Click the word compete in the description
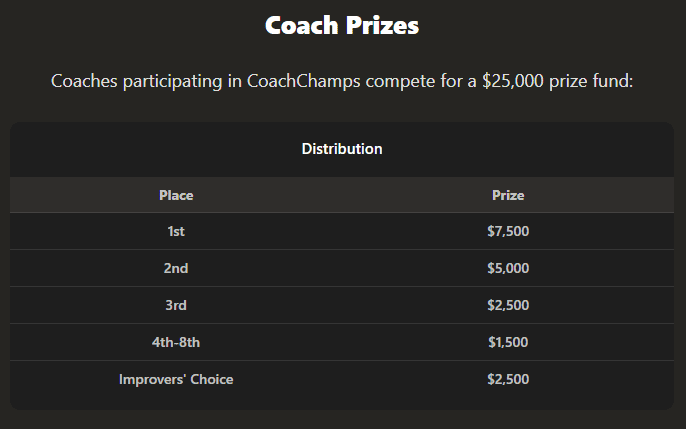 [399, 81]
